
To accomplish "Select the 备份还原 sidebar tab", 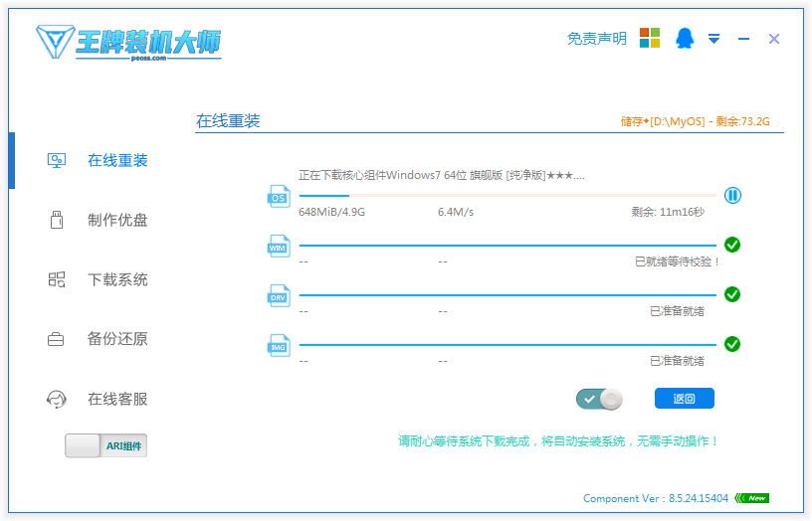I will tap(117, 339).
